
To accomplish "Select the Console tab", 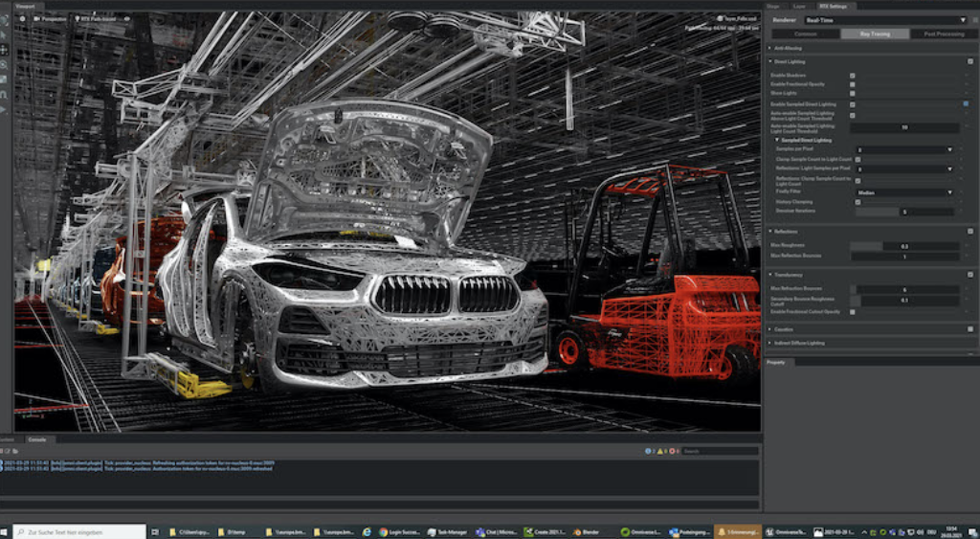I will pyautogui.click(x=37, y=439).
